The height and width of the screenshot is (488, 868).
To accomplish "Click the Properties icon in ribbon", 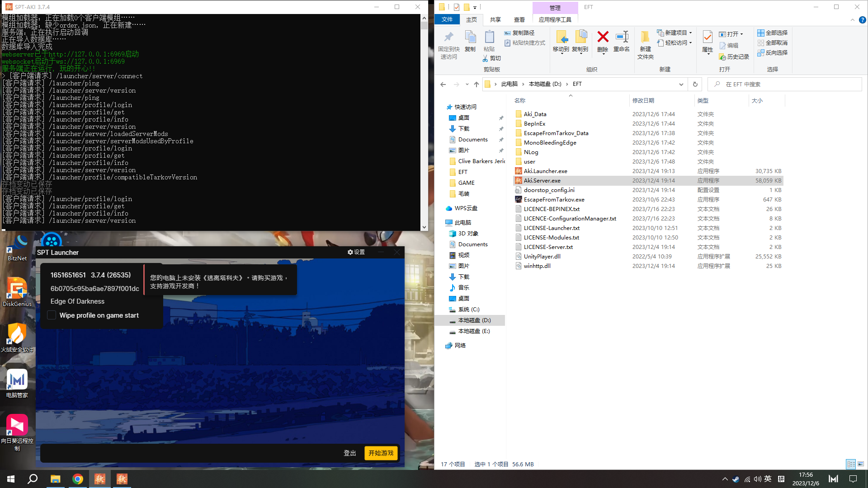I will (708, 37).
